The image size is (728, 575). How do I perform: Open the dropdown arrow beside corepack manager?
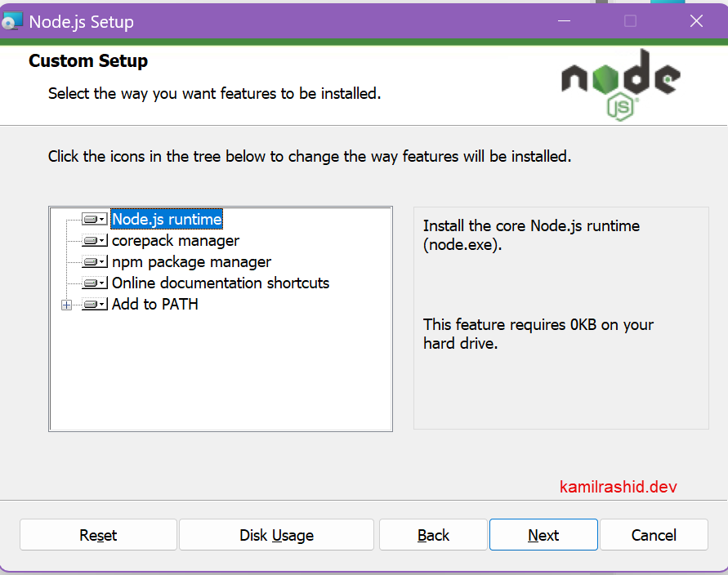click(x=101, y=240)
